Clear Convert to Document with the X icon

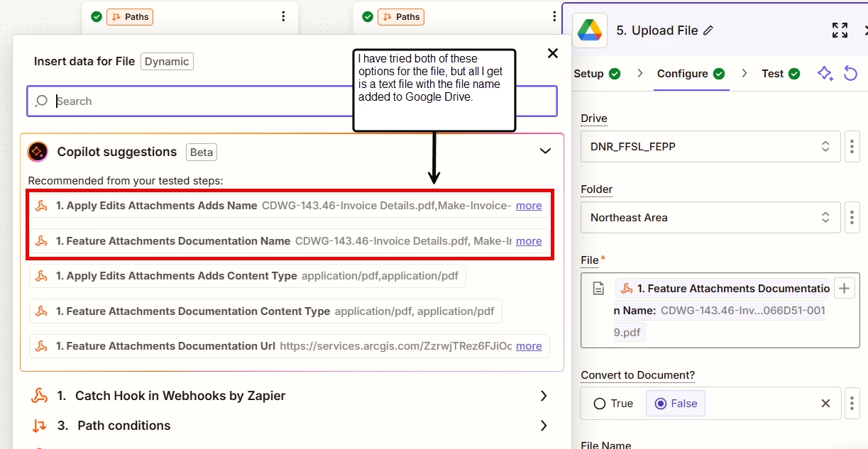click(x=825, y=403)
